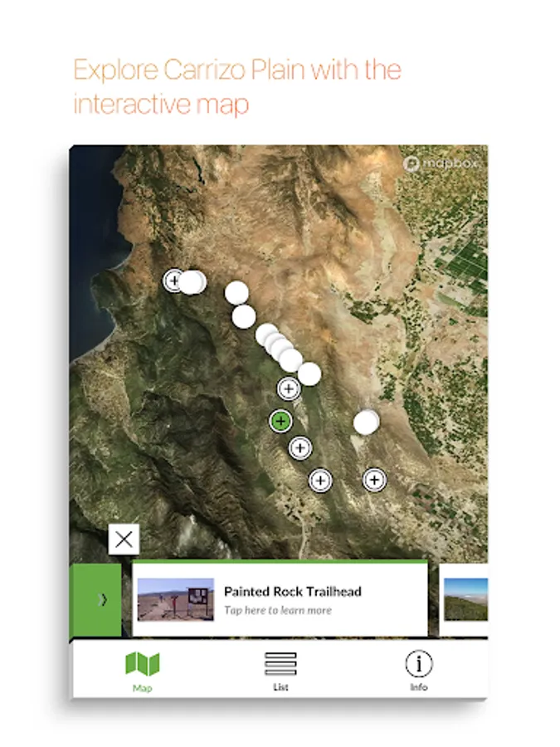Select the green highlighted map marker

281,421
